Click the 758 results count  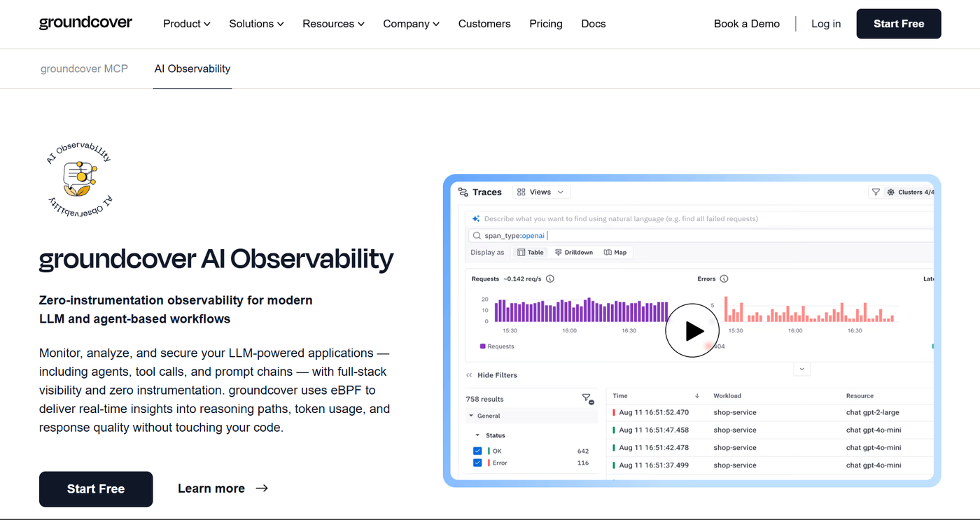[484, 399]
